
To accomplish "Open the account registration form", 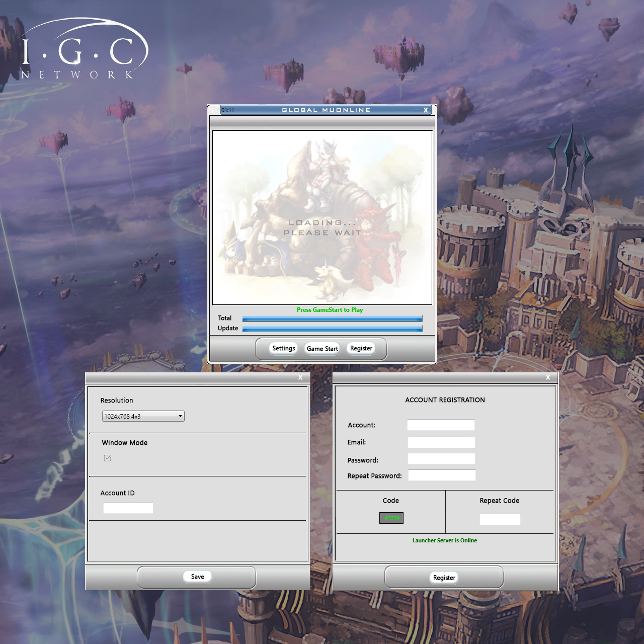I will [361, 348].
